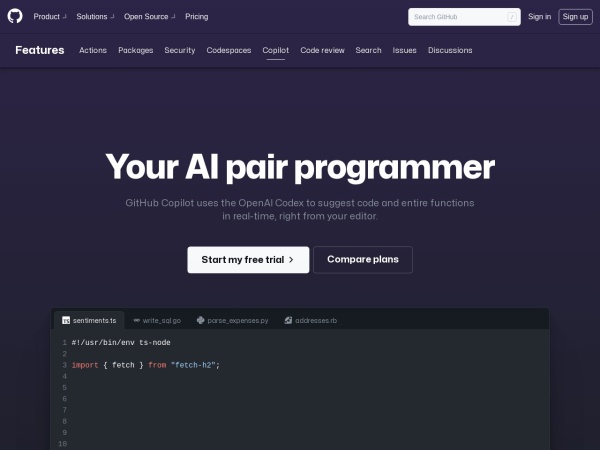Click the Ruby icon on addresses.rb tab
Viewport: 600px width, 450px height.
tap(288, 321)
